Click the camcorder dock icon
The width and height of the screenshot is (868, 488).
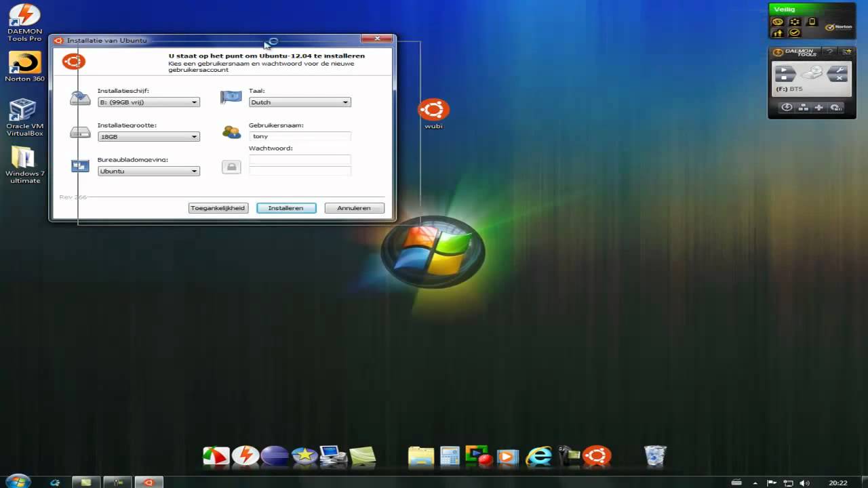pyautogui.click(x=568, y=456)
